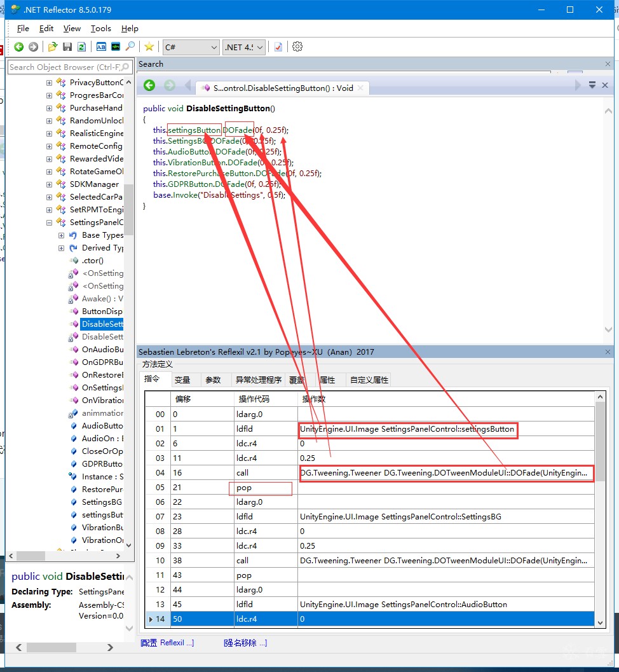
Task: Open the .NET 4.5 framework version dropdown
Action: pos(244,47)
